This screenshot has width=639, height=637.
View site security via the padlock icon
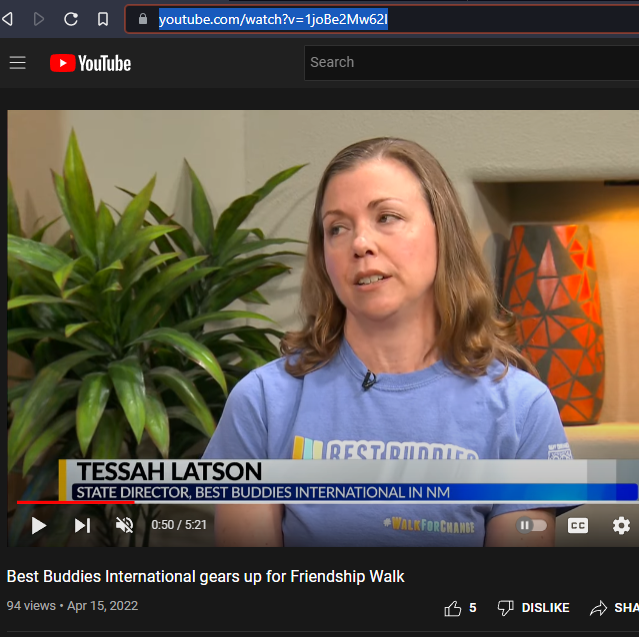tap(143, 19)
